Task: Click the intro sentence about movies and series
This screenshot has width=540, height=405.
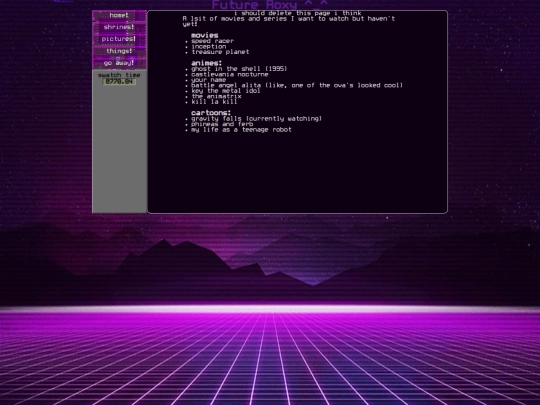Action: tap(289, 21)
